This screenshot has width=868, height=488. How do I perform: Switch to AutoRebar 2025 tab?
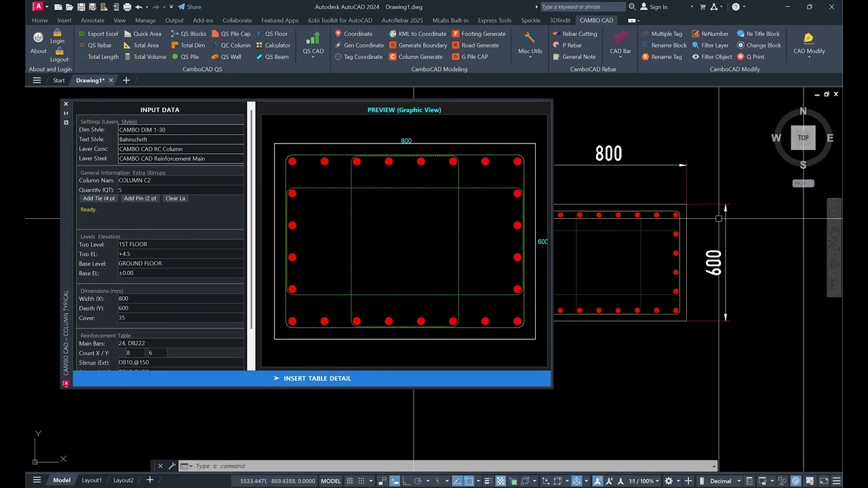[x=402, y=20]
